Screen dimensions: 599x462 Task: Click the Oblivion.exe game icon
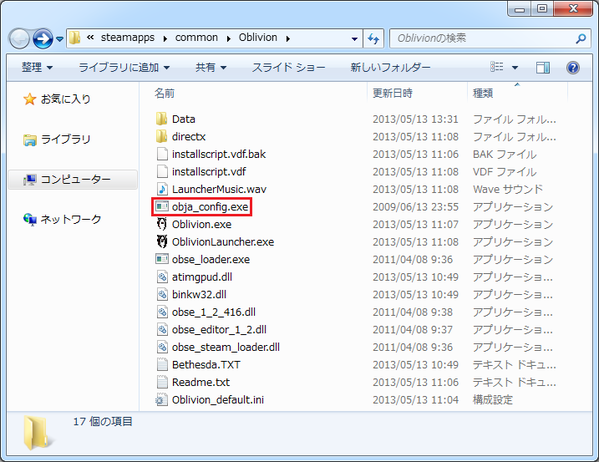click(x=162, y=224)
